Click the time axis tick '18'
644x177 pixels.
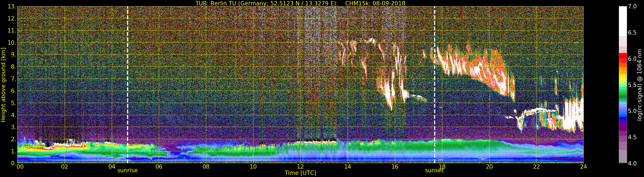[x=442, y=166]
